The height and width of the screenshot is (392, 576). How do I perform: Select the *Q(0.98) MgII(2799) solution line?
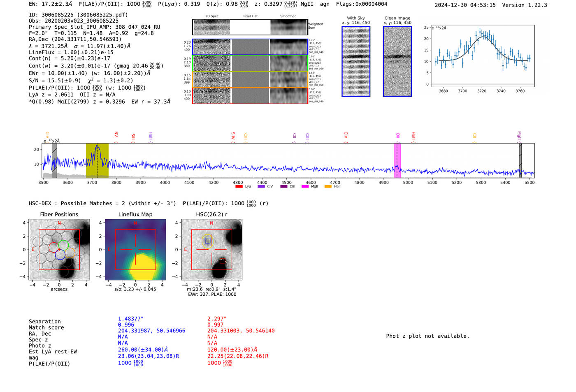pos(100,102)
